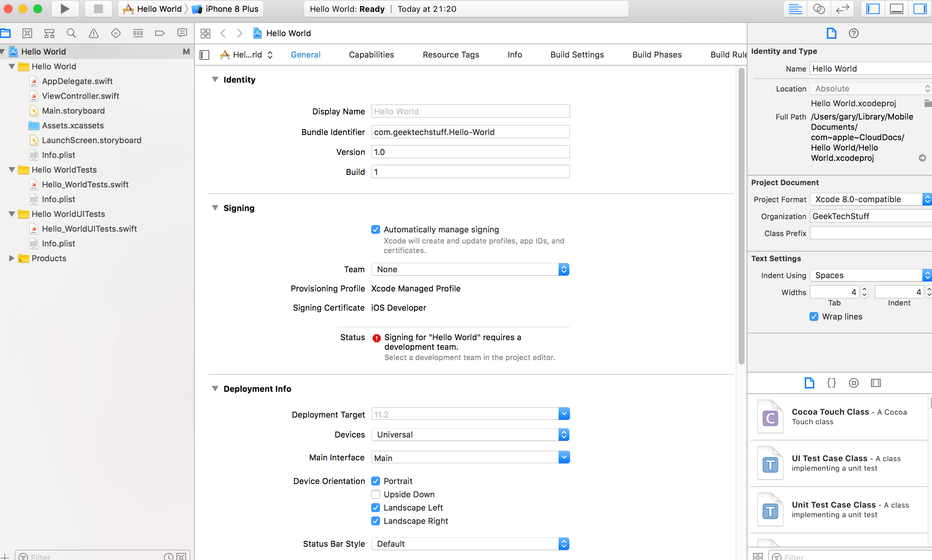Show the Breakpoint navigator

[160, 33]
